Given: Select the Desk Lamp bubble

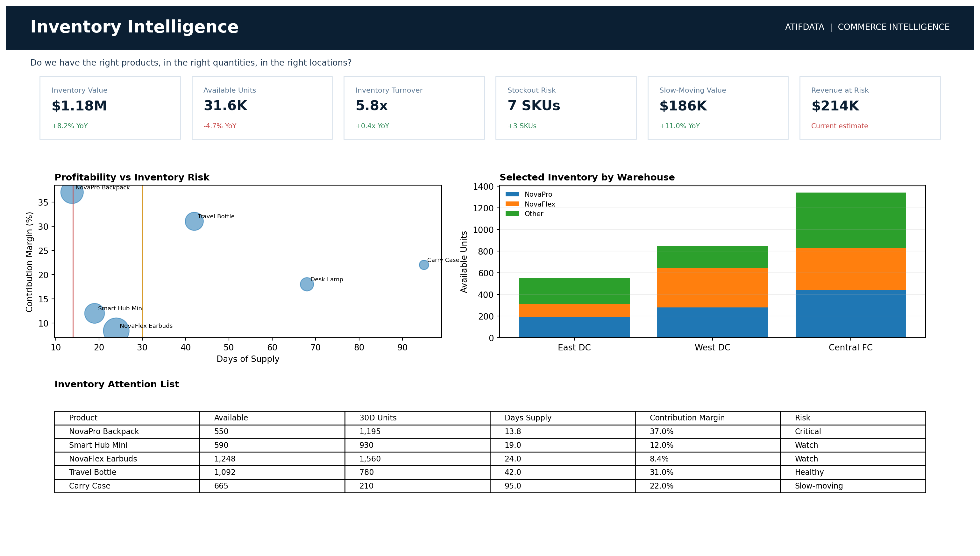Looking at the screenshot, I should click(x=307, y=284).
